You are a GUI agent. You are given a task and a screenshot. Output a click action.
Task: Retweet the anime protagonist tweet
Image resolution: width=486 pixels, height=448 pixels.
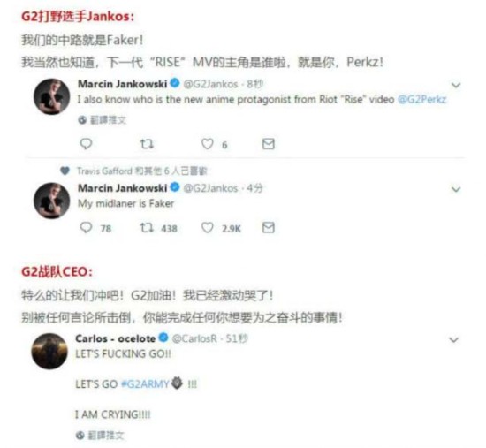coord(147,144)
